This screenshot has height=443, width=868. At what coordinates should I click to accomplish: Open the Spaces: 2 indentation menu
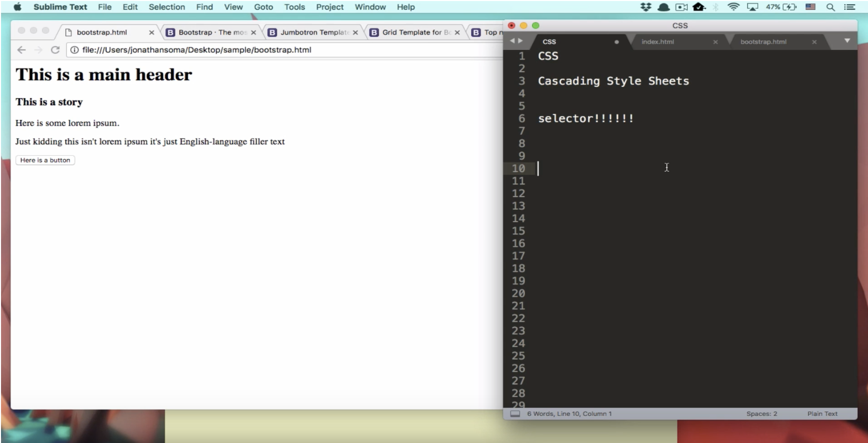(x=761, y=414)
